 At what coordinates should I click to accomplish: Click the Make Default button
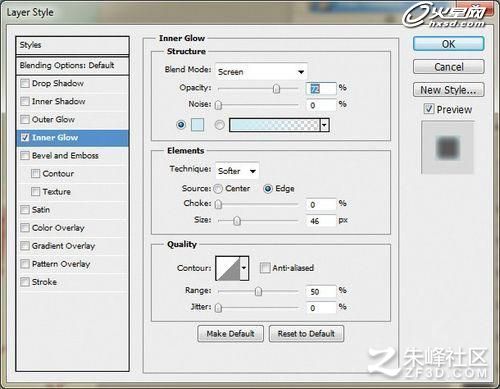230,334
